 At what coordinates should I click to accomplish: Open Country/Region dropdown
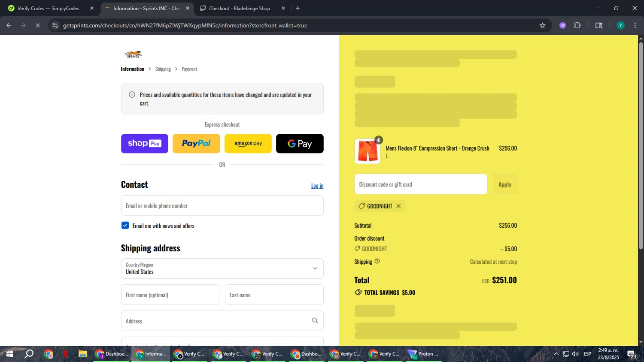222,268
